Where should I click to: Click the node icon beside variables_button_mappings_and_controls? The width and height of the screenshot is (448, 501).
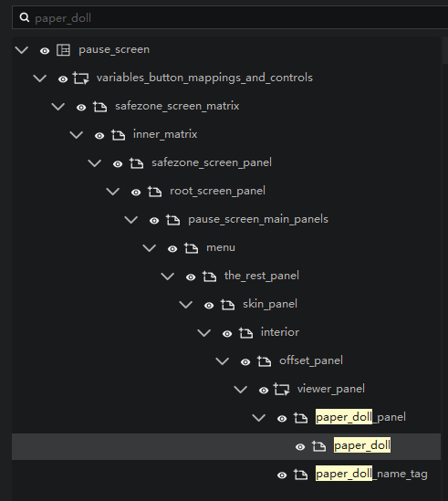pyautogui.click(x=81, y=78)
